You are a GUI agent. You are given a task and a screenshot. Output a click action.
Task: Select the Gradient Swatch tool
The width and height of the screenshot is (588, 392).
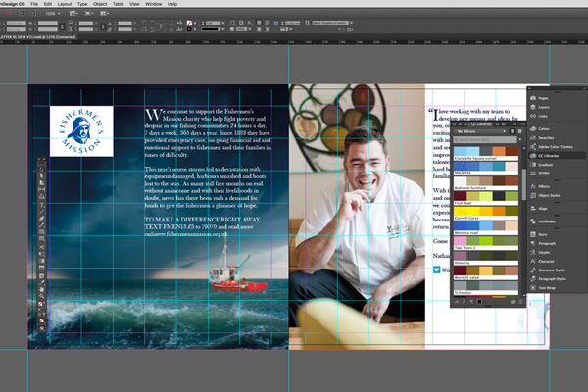tap(41, 261)
